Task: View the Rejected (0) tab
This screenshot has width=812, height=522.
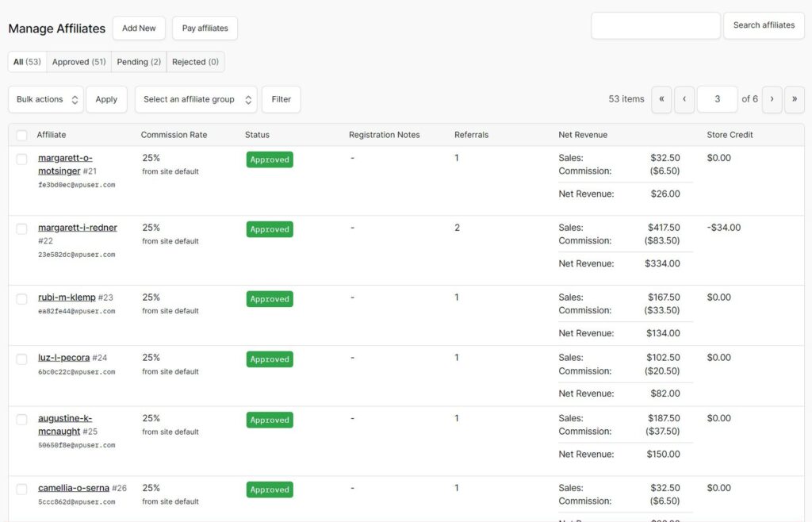Action: [x=195, y=62]
